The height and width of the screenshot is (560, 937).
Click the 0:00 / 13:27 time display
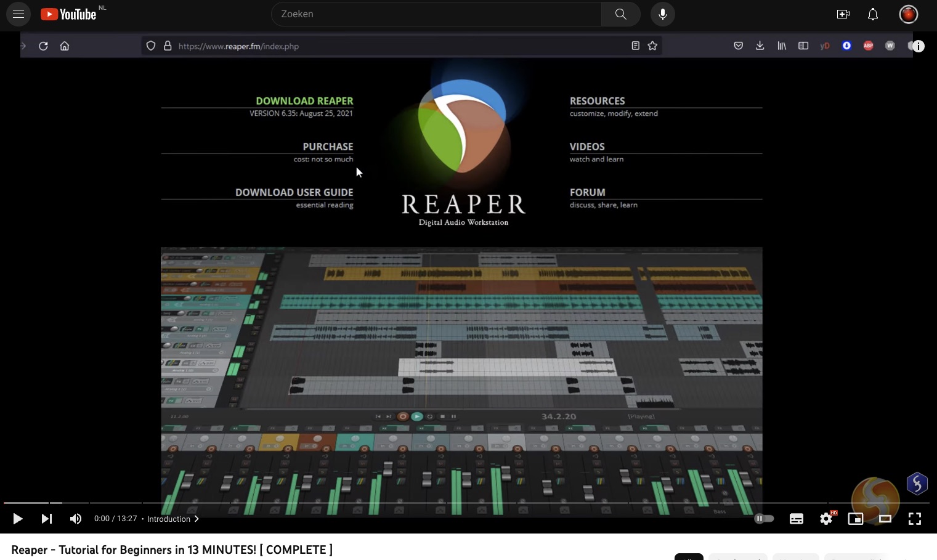[116, 519]
